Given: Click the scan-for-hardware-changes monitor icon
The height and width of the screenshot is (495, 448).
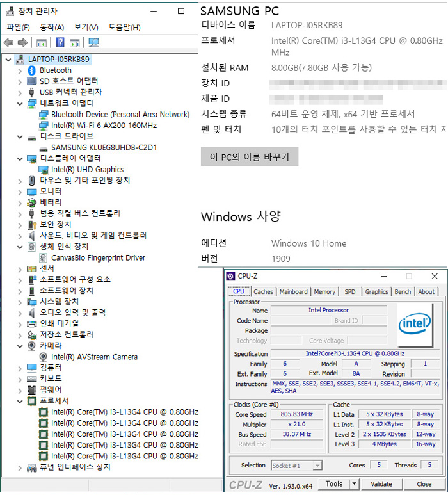Looking at the screenshot, I should coord(93,43).
